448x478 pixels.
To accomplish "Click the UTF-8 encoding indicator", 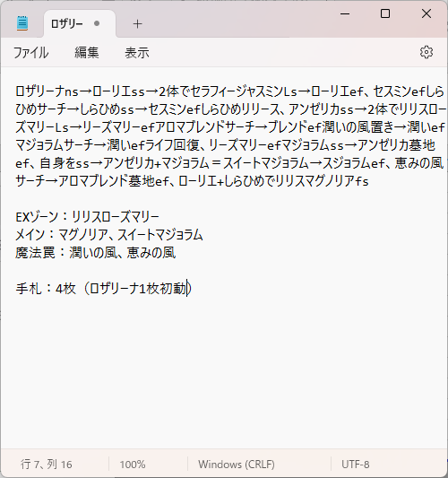I will pos(356,465).
